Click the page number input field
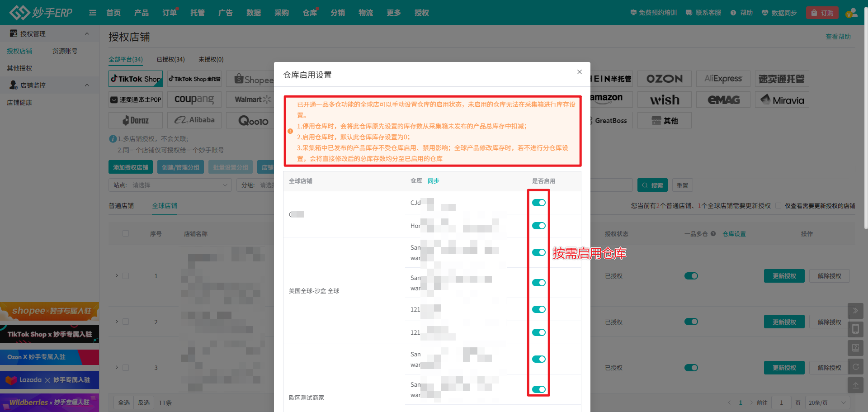The height and width of the screenshot is (412, 868). click(x=781, y=403)
